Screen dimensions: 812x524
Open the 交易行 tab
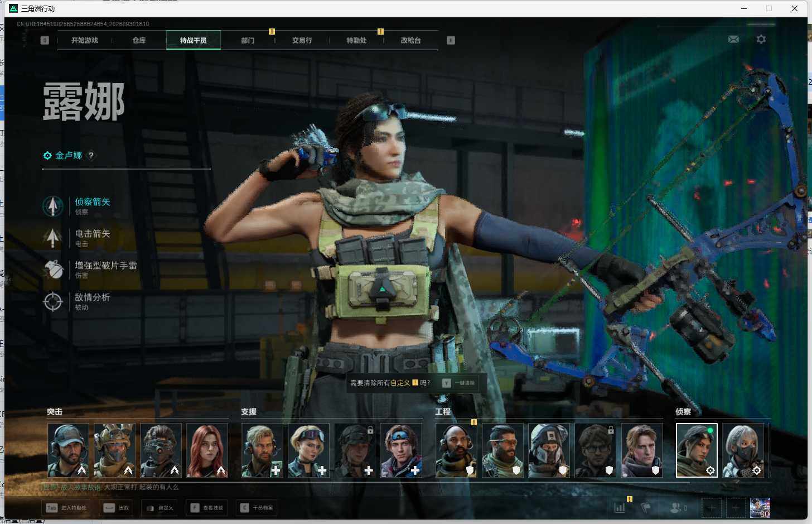[302, 40]
